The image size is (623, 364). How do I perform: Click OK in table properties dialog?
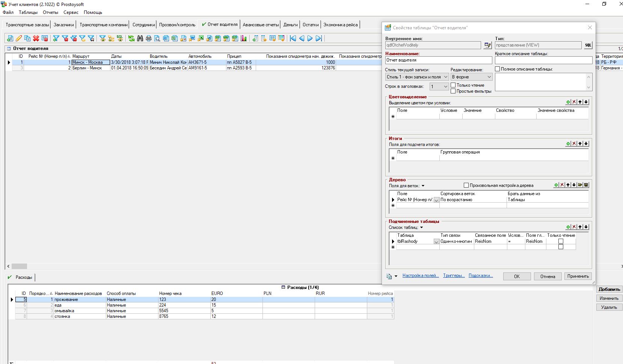pyautogui.click(x=517, y=276)
